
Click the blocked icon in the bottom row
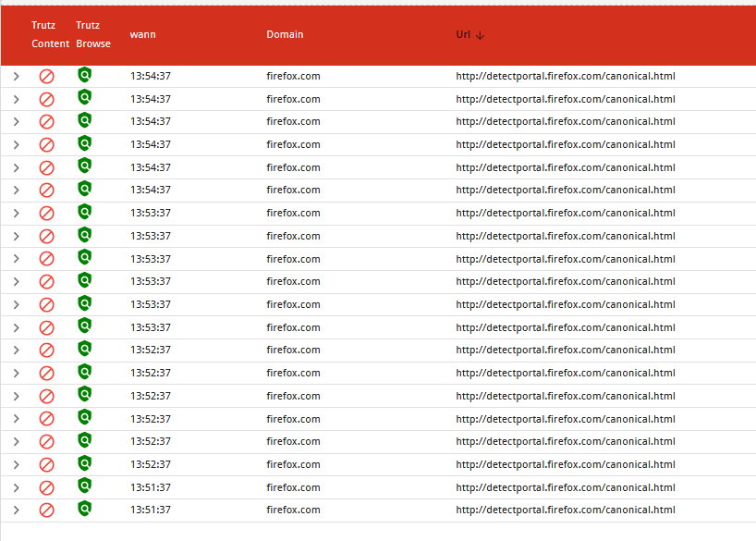pos(46,510)
